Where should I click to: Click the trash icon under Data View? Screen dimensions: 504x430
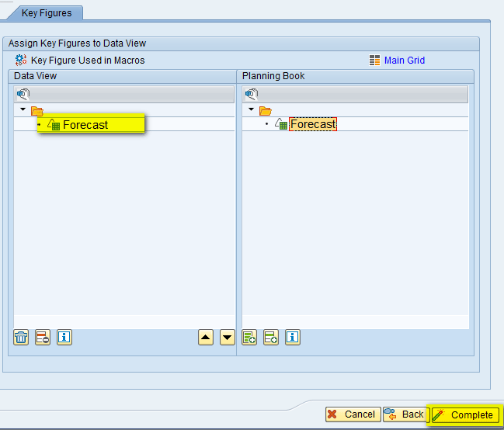tap(21, 338)
